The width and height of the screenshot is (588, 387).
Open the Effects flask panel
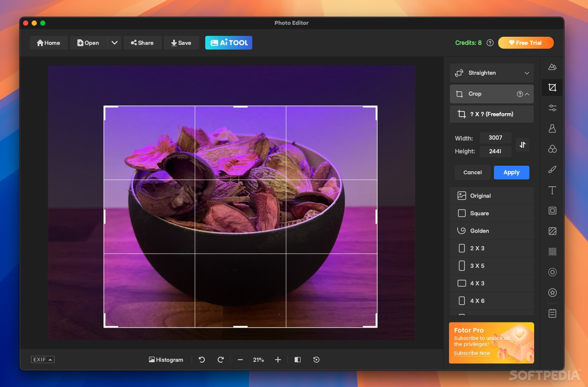pos(552,128)
